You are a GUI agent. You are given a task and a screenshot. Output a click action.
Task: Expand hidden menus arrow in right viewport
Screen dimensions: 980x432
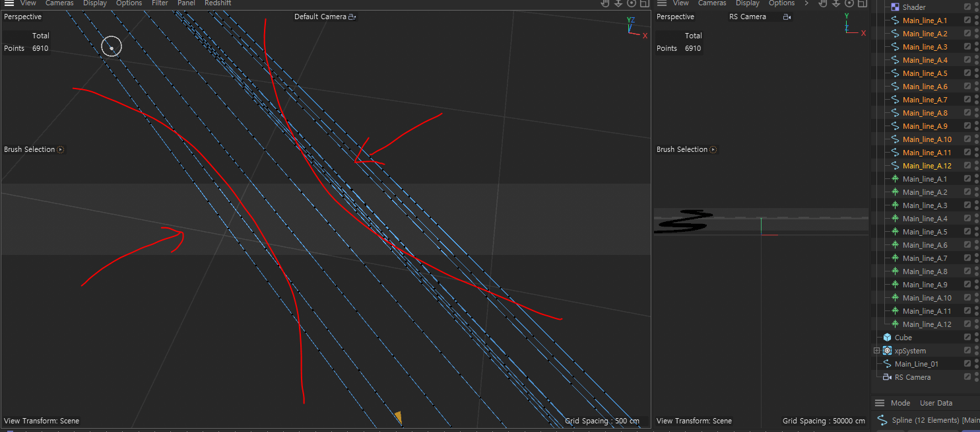pyautogui.click(x=806, y=3)
